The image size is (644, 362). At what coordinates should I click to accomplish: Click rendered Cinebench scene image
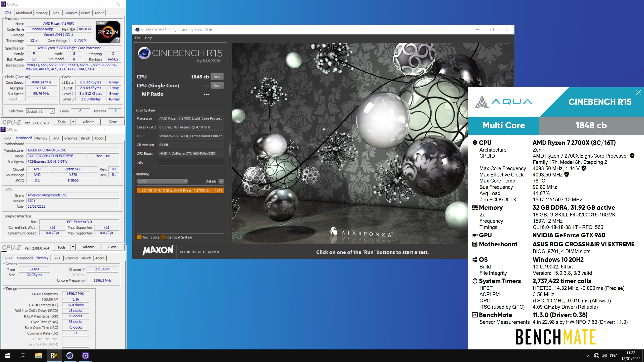point(350,143)
